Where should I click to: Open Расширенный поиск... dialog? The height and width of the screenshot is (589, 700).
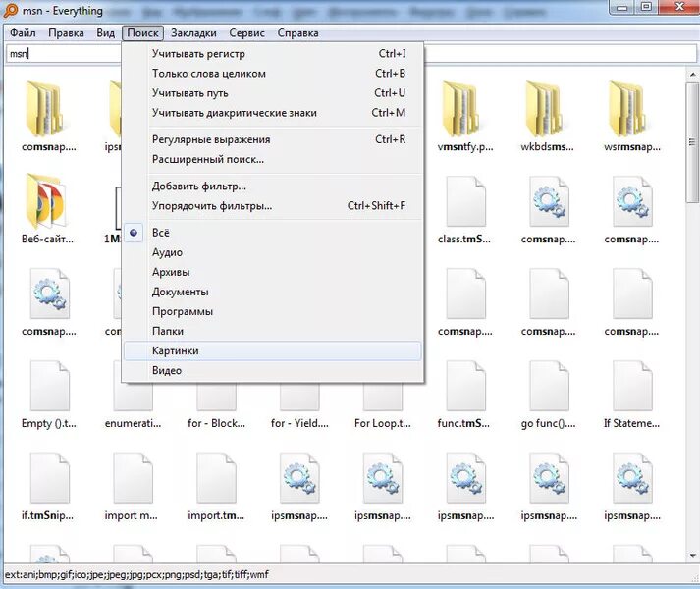(x=273, y=159)
